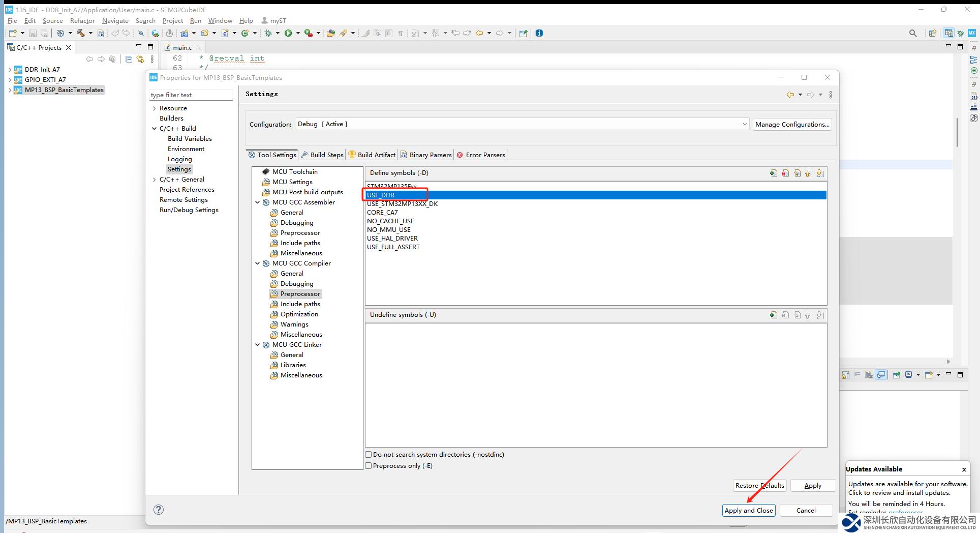Click the type filter text field

pos(191,95)
